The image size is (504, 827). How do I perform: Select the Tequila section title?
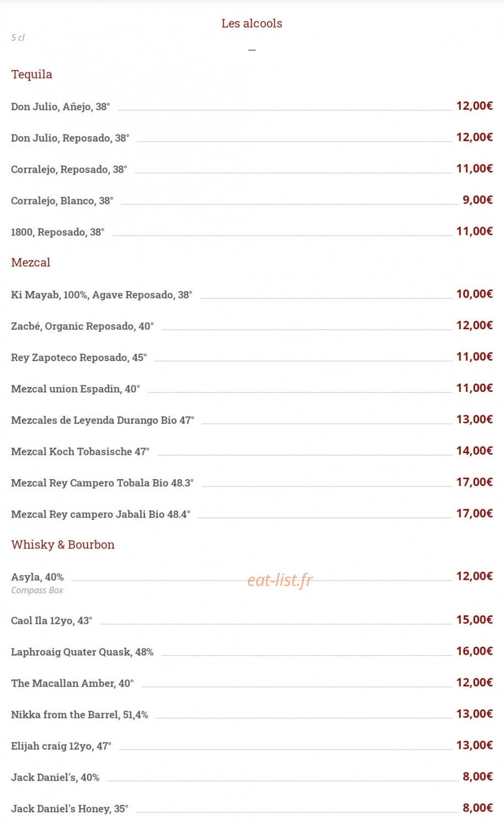(x=31, y=74)
